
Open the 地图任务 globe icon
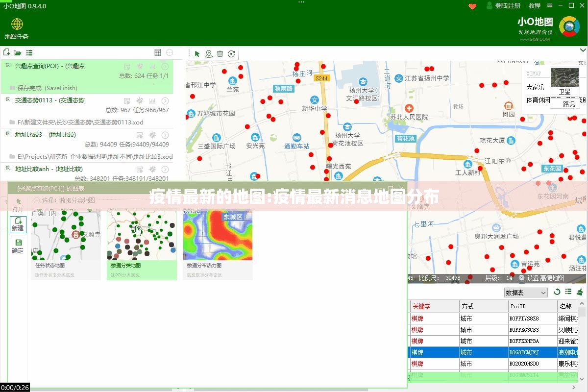pos(17,24)
